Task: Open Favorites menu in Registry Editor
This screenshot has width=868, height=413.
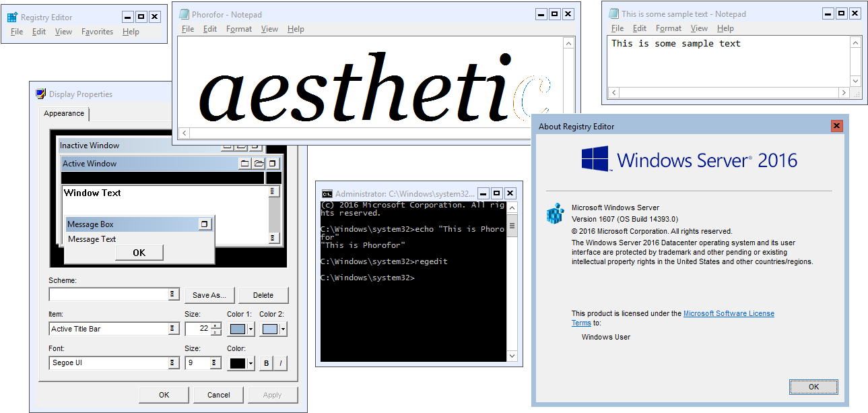Action: click(x=98, y=32)
